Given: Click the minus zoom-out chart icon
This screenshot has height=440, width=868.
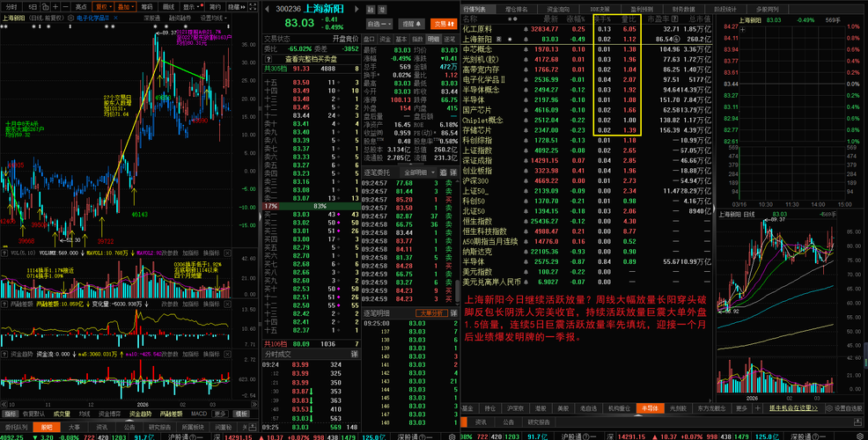Looking at the screenshot, I should [66, 7].
